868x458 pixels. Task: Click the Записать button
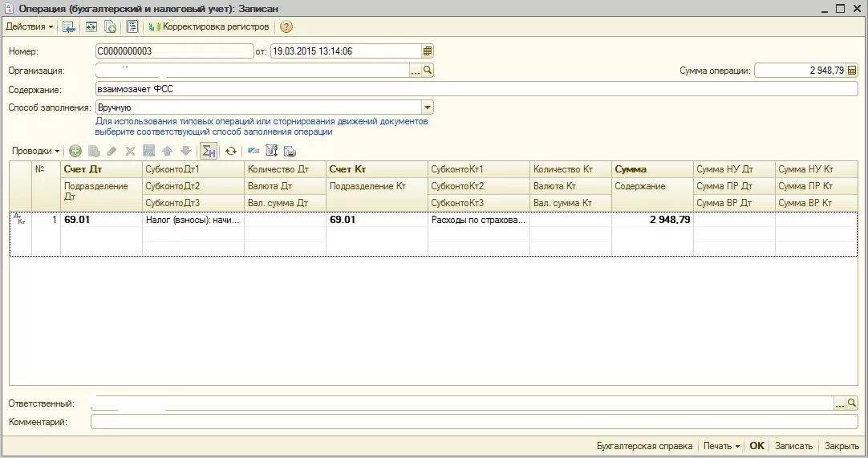tap(794, 446)
